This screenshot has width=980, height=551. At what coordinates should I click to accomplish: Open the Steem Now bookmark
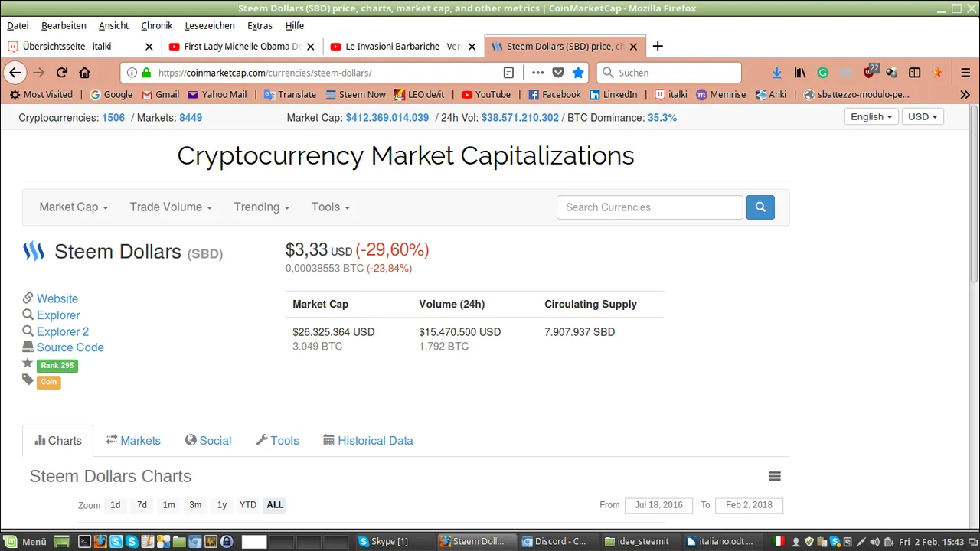pos(356,95)
